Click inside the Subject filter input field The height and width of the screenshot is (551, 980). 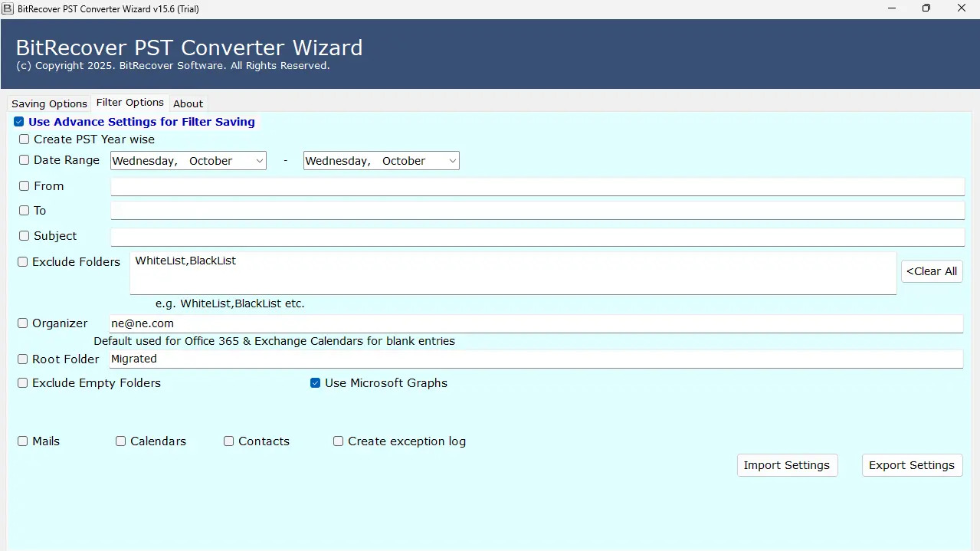(536, 236)
